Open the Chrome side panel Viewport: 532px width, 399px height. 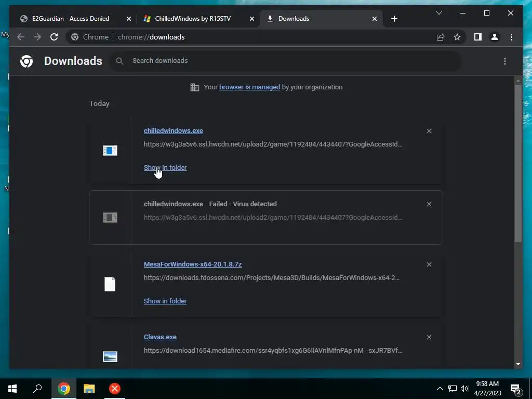point(478,37)
